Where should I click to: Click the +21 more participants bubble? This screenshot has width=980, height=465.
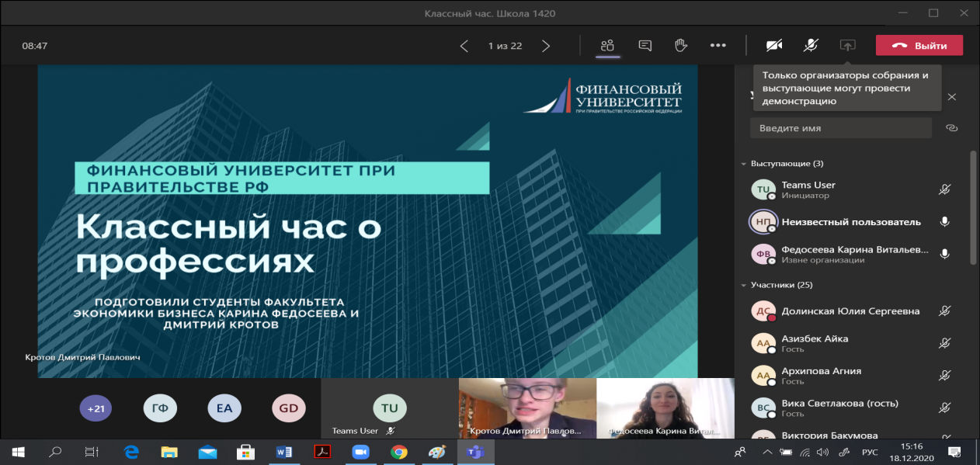[x=96, y=408]
